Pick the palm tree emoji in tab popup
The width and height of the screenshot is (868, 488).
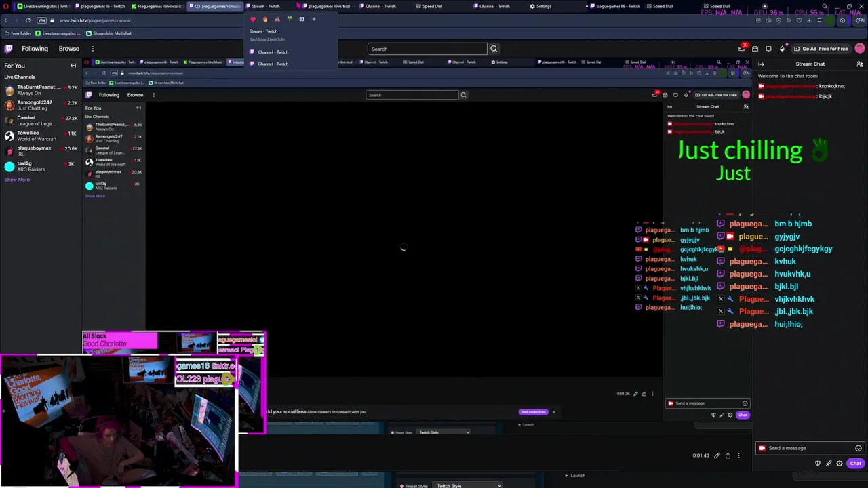(290, 19)
